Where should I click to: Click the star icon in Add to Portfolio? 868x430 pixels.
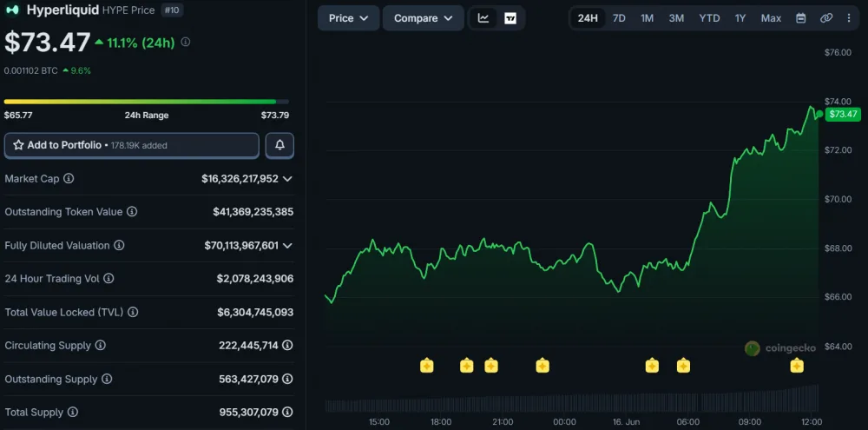[x=18, y=145]
